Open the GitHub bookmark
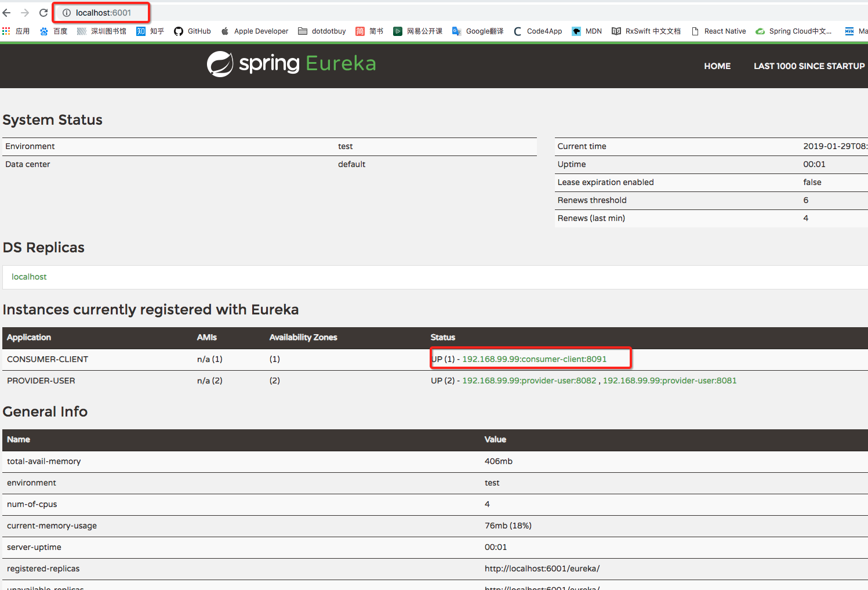Image resolution: width=868 pixels, height=590 pixels. pos(193,31)
